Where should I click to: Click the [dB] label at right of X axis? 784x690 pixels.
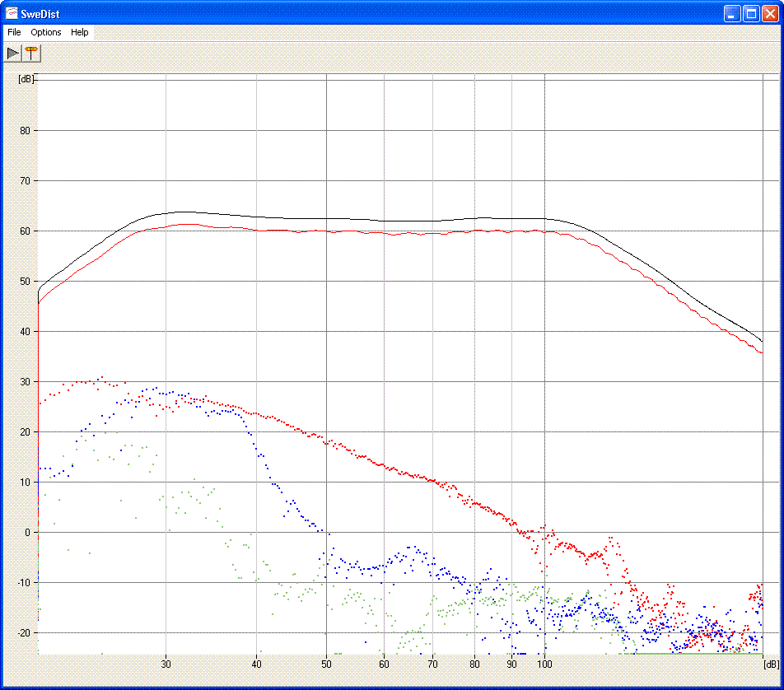772,664
